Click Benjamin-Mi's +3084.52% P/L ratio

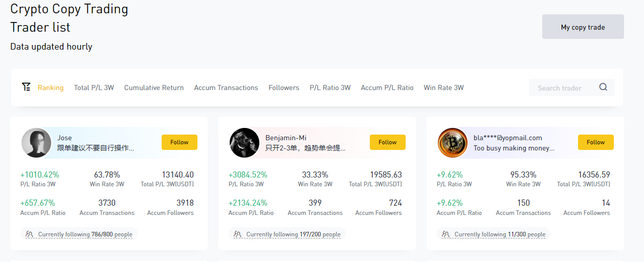point(248,174)
